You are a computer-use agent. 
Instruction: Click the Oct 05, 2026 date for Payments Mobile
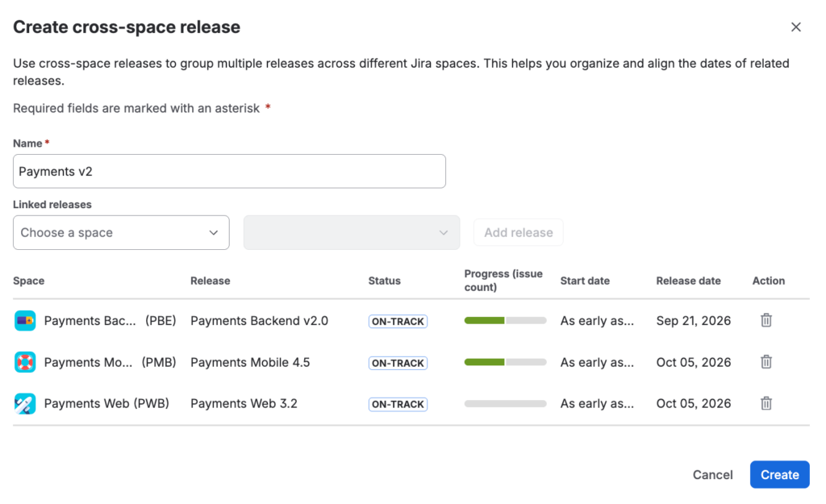pos(693,362)
